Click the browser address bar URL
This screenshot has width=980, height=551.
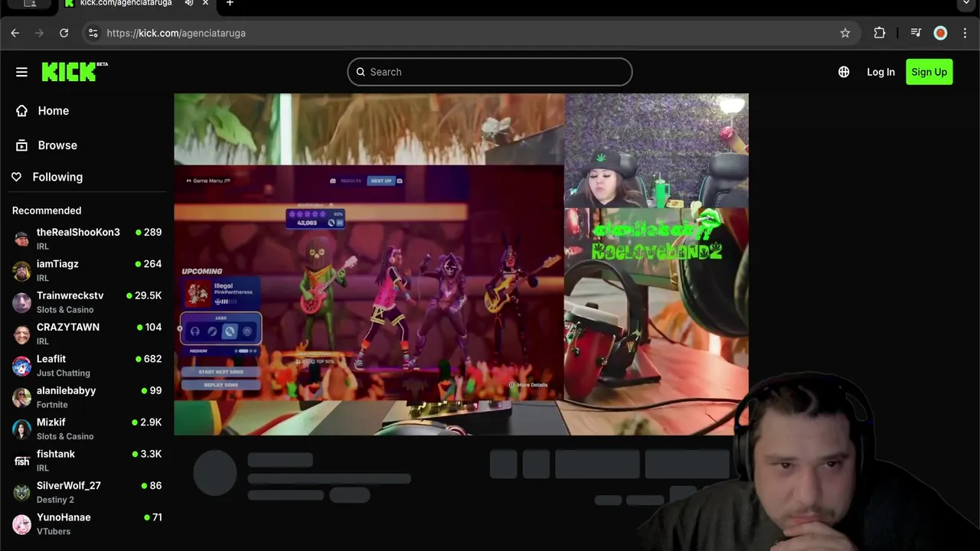pos(176,33)
